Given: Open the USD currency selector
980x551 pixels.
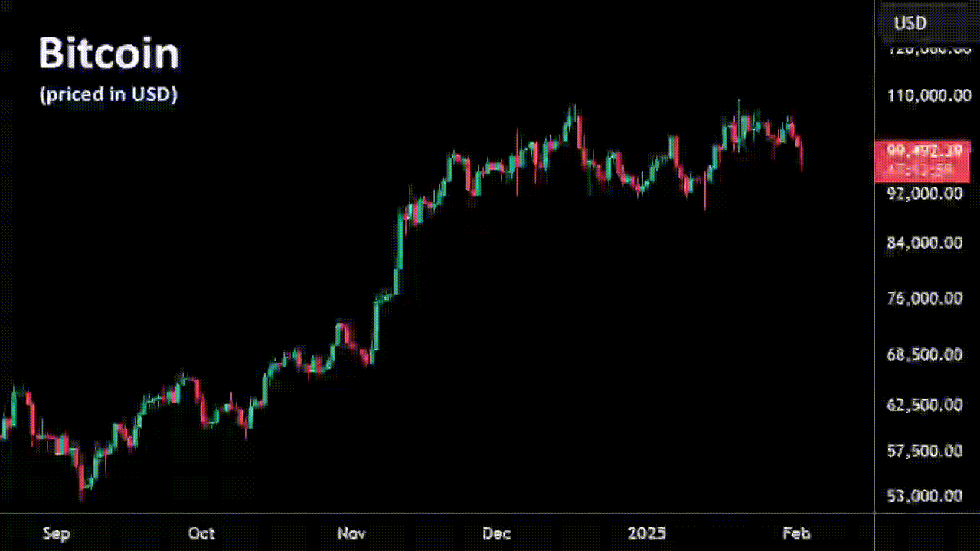Looking at the screenshot, I should (x=910, y=23).
